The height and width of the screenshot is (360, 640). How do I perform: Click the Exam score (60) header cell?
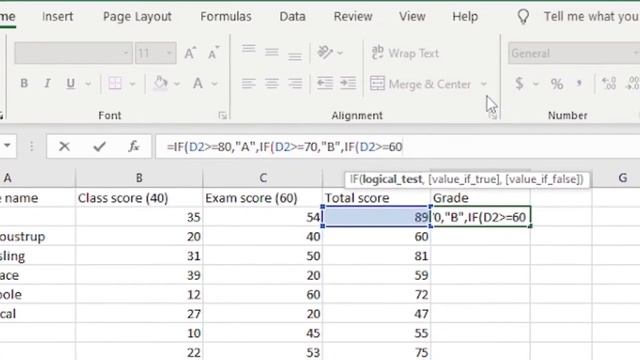263,198
